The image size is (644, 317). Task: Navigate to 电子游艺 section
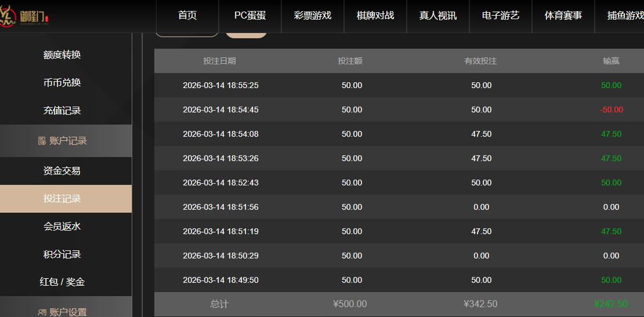pos(501,16)
